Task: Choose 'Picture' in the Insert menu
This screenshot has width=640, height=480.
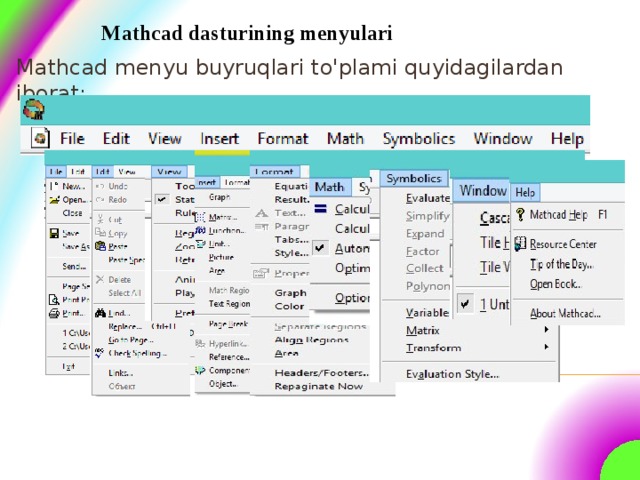Action: click(x=221, y=257)
